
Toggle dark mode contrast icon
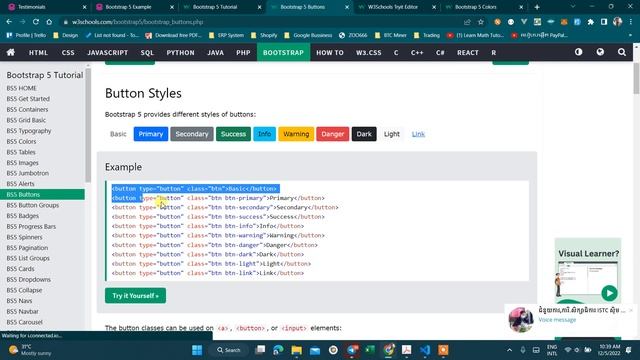click(578, 52)
